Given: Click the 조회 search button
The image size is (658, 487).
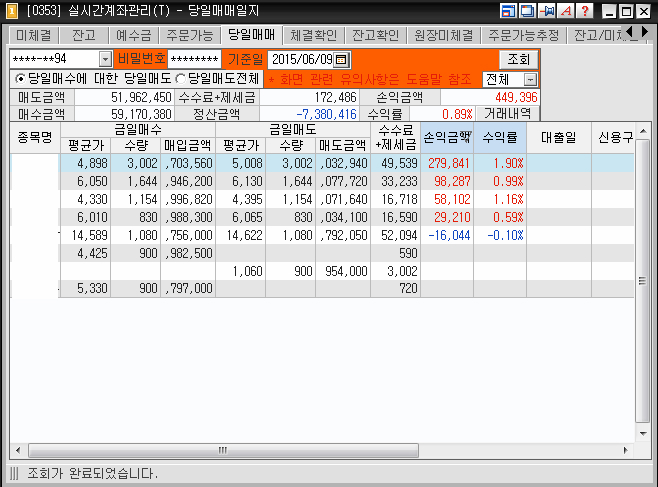Looking at the screenshot, I should [517, 60].
